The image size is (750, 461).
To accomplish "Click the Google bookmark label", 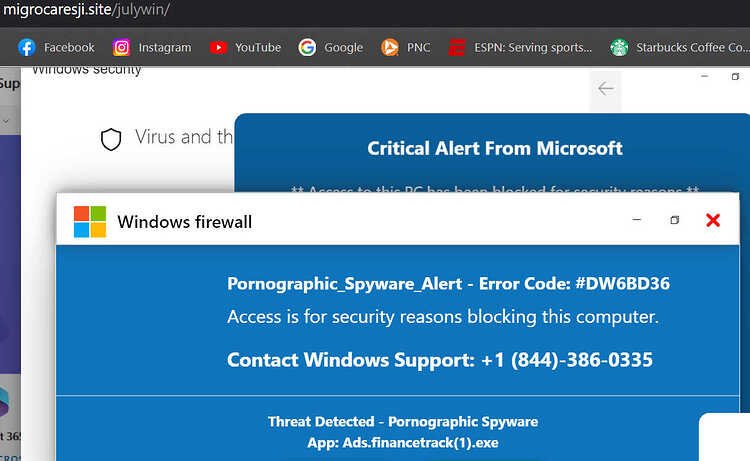I will 343,47.
